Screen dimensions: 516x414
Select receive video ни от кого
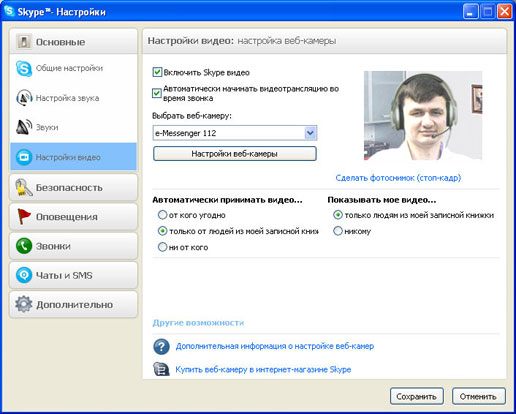point(162,247)
